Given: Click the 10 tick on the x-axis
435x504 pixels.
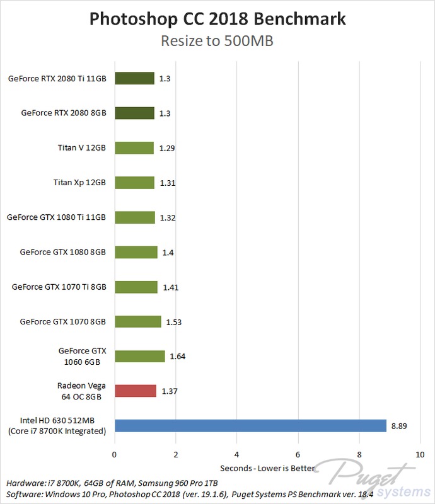Looking at the screenshot, I should [420, 454].
